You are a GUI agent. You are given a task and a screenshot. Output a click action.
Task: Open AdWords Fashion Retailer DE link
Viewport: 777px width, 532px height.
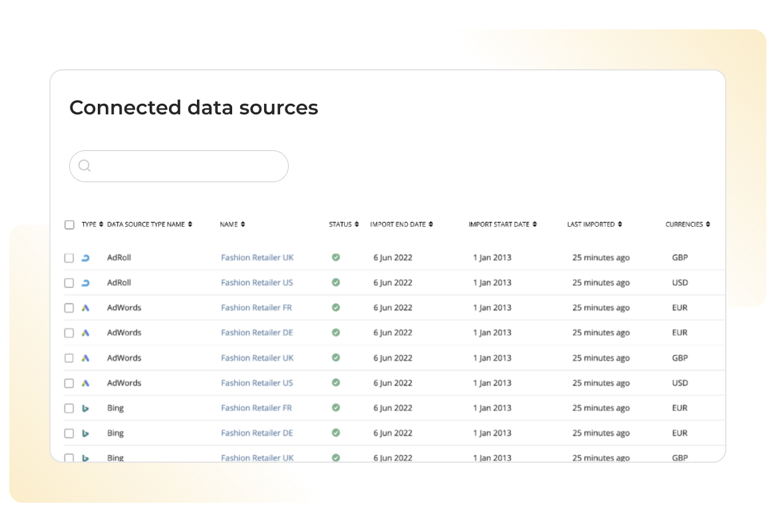257,332
